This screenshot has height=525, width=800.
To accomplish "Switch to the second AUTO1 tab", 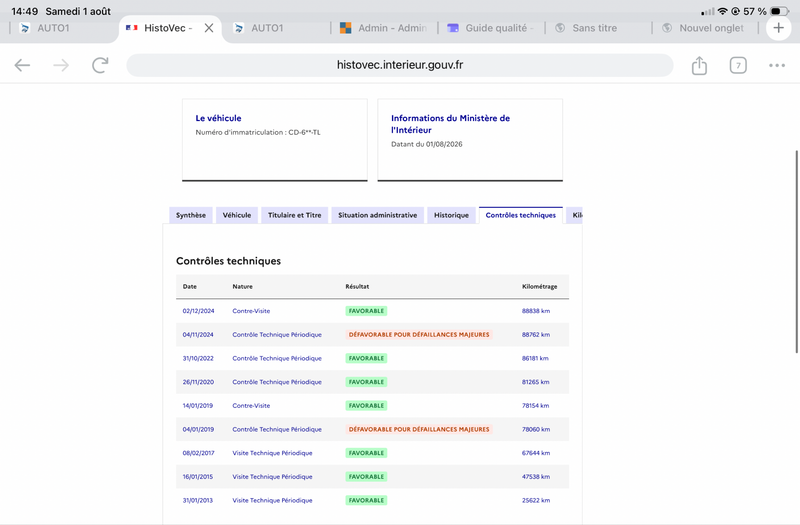I will [x=259, y=28].
